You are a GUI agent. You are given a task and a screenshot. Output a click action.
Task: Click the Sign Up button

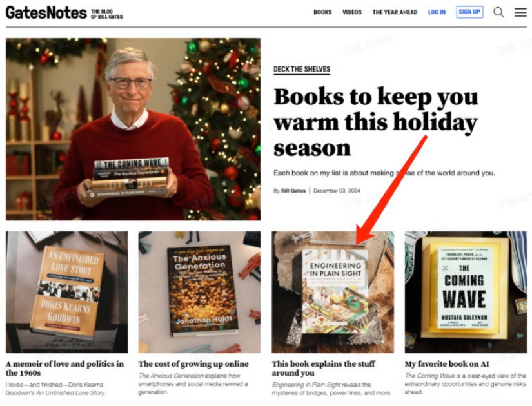click(x=469, y=12)
